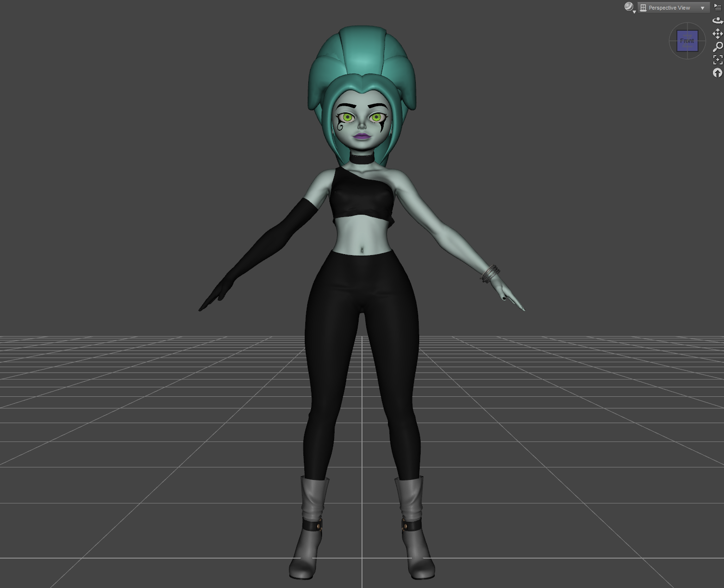The image size is (724, 588).
Task: Click the frame selection icon
Action: (718, 60)
